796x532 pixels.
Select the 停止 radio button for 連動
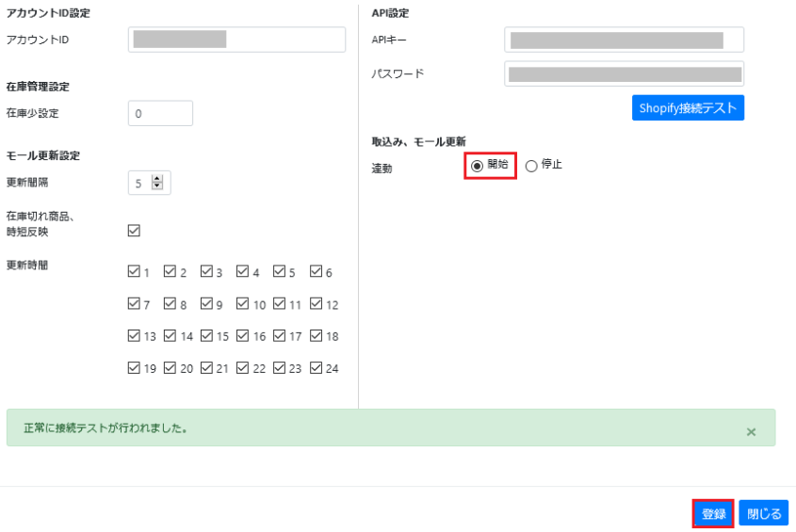coord(531,166)
